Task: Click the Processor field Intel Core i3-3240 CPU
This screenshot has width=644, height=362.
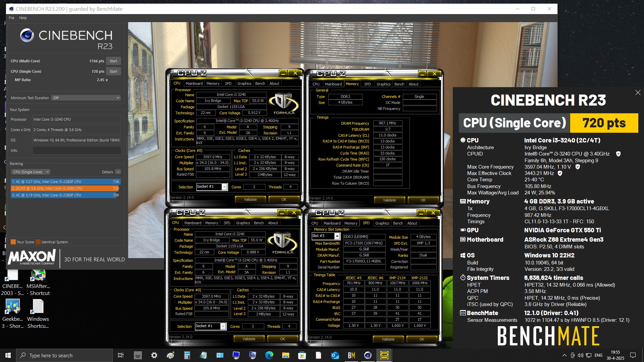Action: pos(76,119)
